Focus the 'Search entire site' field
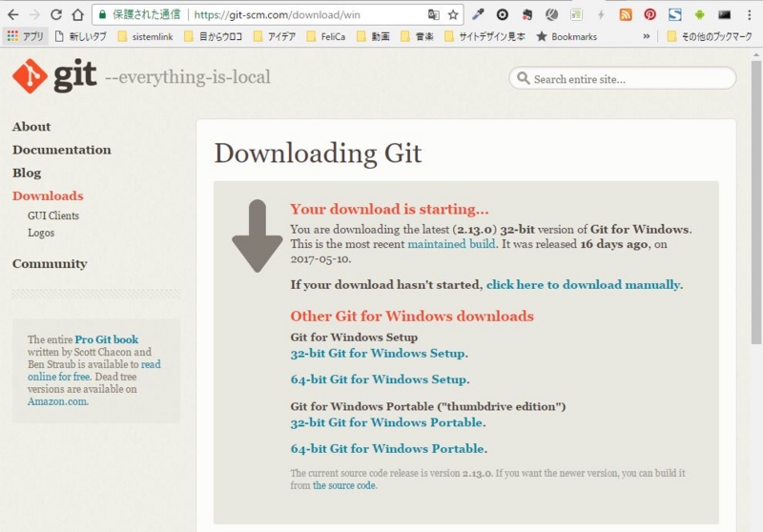Viewport: 763px width, 532px height. click(x=623, y=78)
